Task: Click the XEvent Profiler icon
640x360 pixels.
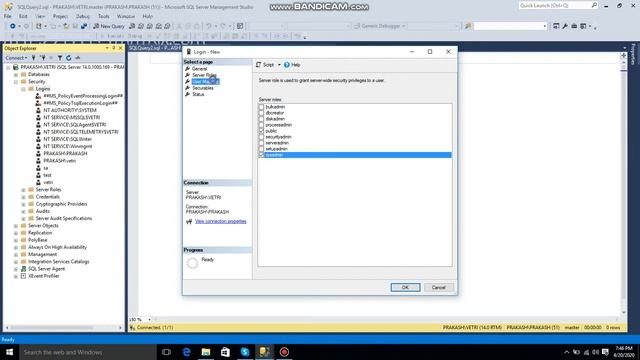Action: point(24,276)
